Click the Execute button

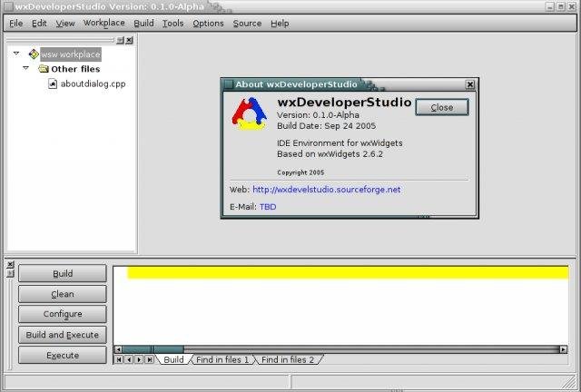[63, 356]
